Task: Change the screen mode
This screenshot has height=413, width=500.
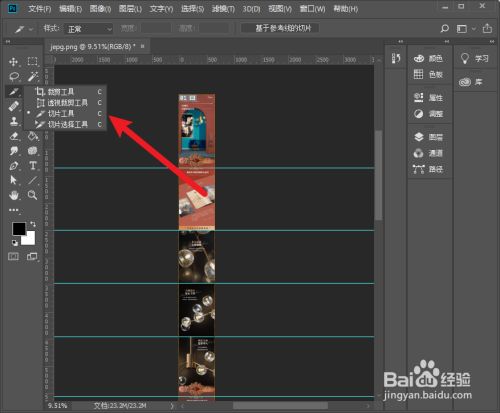Action: [x=32, y=256]
